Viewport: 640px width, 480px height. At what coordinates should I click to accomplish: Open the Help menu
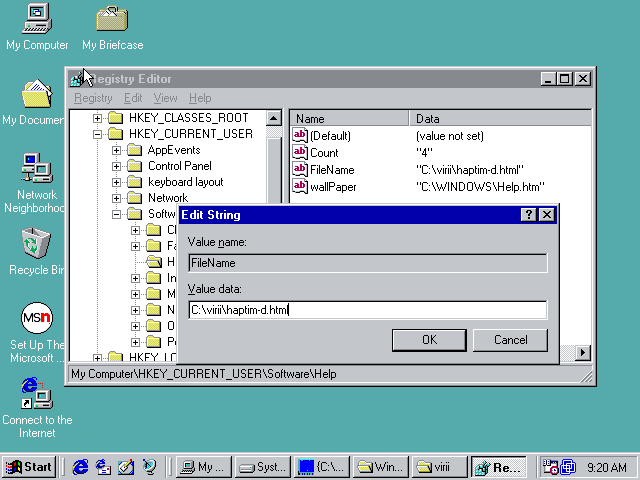200,98
